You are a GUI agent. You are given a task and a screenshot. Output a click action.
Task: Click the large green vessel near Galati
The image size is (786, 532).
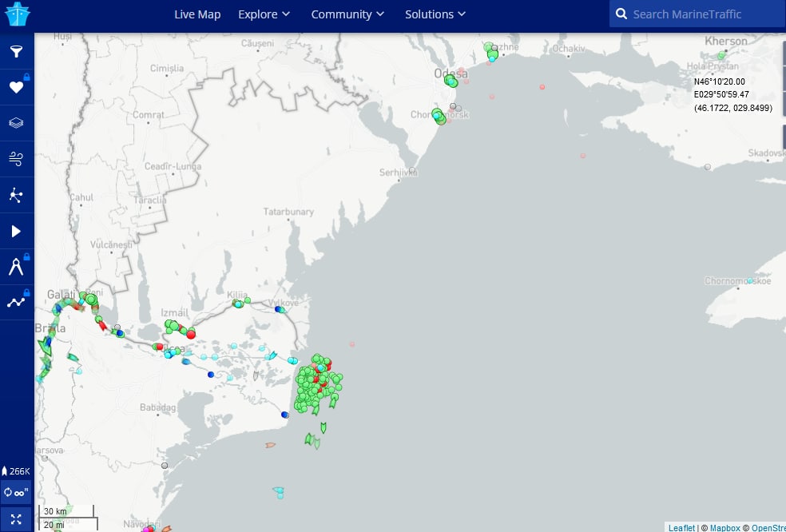[91, 300]
